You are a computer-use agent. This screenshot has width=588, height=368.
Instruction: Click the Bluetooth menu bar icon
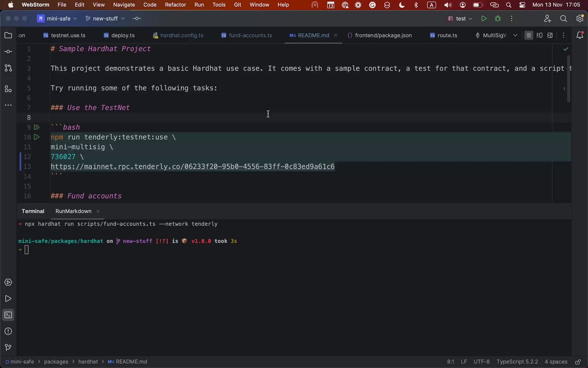tap(416, 5)
